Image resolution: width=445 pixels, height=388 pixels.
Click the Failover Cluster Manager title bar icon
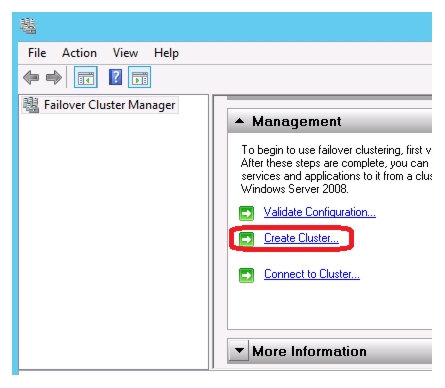tap(28, 26)
